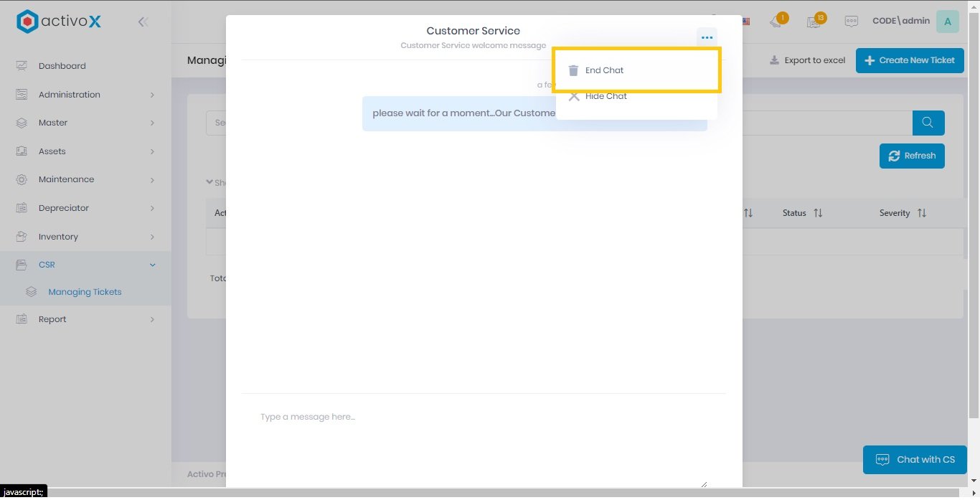Screen dimensions: 980x500
Task: Click the Export to excel link
Action: (x=807, y=60)
